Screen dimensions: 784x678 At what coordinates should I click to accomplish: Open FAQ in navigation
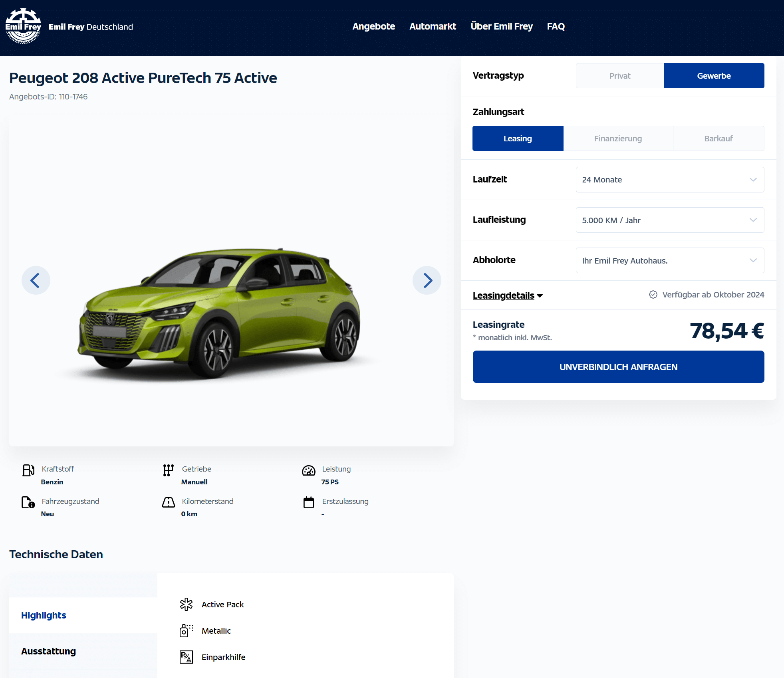[556, 26]
